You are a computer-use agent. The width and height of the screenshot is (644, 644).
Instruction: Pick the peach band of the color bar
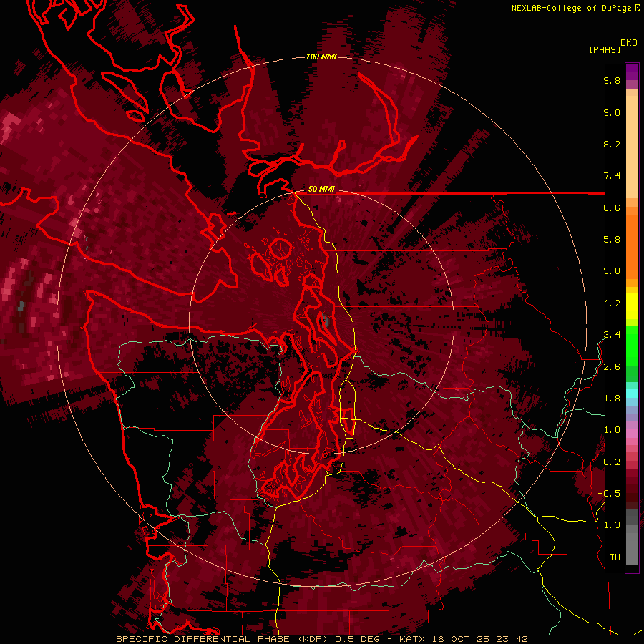click(632, 148)
